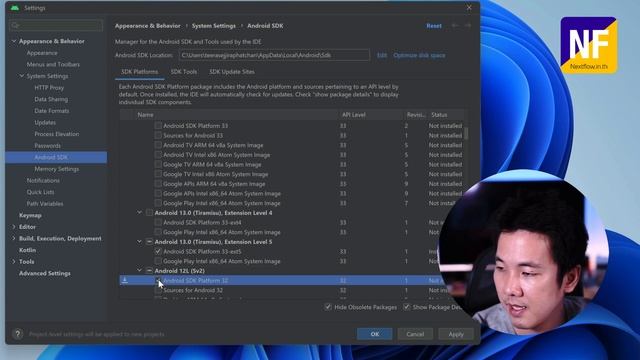
Task: Click OK button
Action: pyautogui.click(x=375, y=334)
